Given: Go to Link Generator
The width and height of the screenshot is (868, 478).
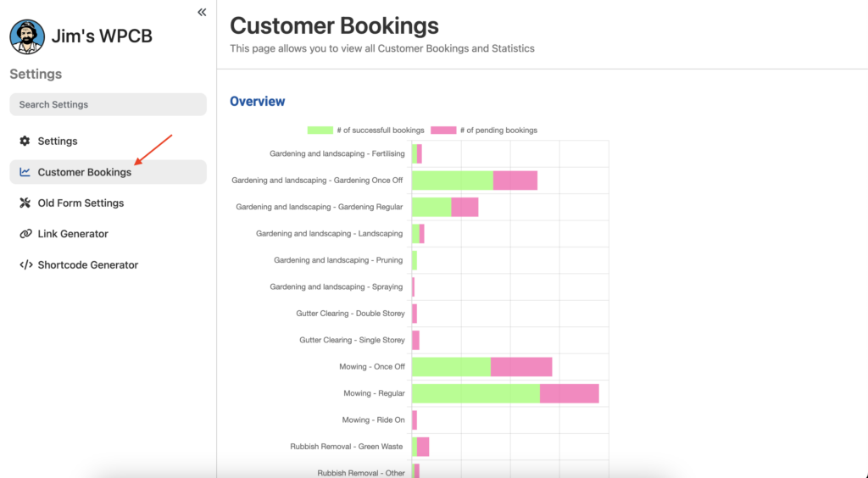Looking at the screenshot, I should coord(73,234).
